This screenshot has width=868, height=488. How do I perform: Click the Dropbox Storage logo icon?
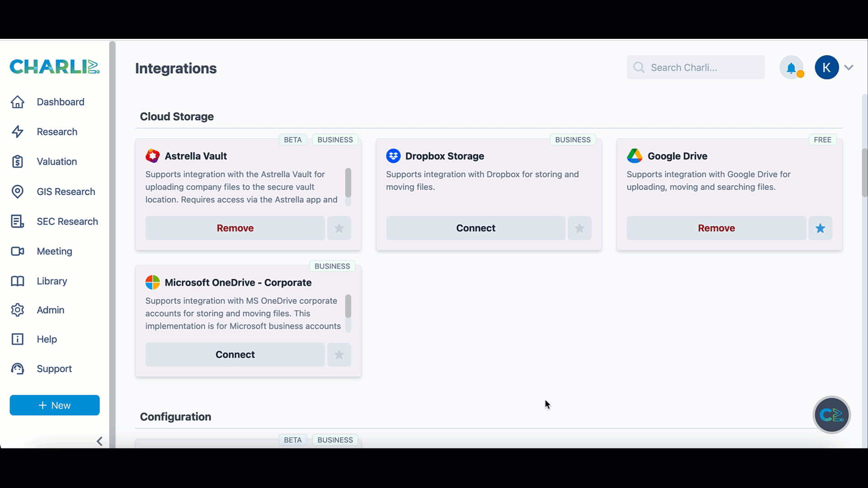(393, 156)
